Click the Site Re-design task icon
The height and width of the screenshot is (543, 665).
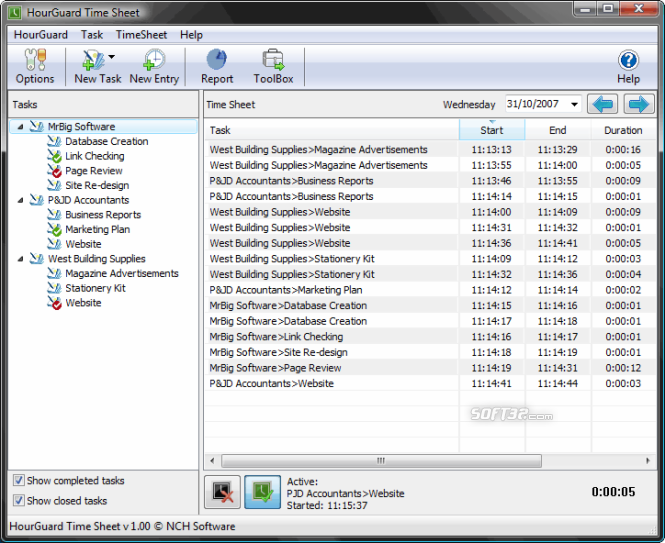54,185
